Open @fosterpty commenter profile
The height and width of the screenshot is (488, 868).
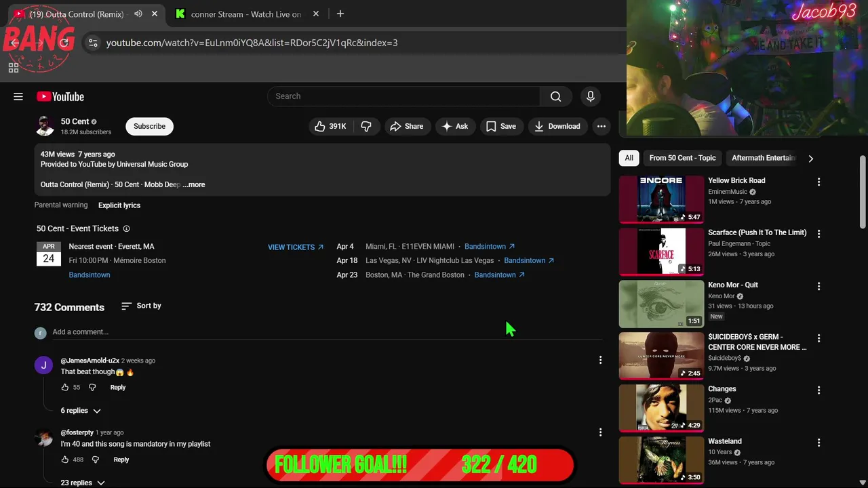[77, 432]
